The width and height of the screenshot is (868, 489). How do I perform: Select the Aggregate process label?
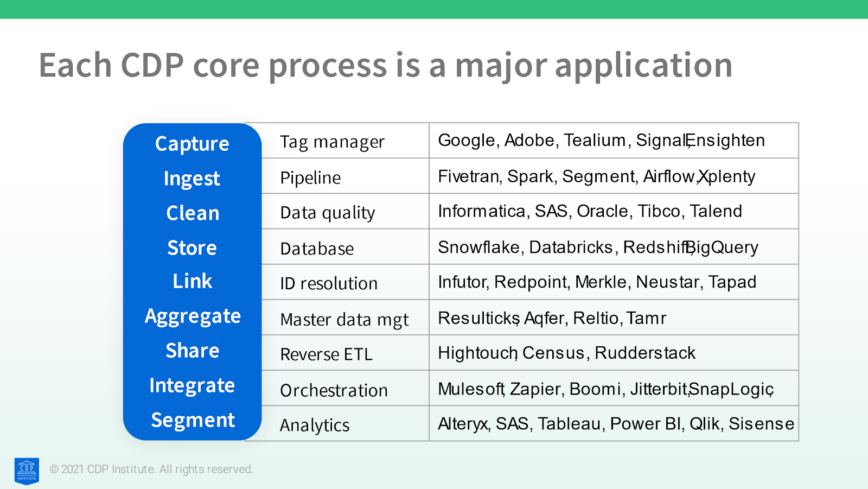pos(193,316)
